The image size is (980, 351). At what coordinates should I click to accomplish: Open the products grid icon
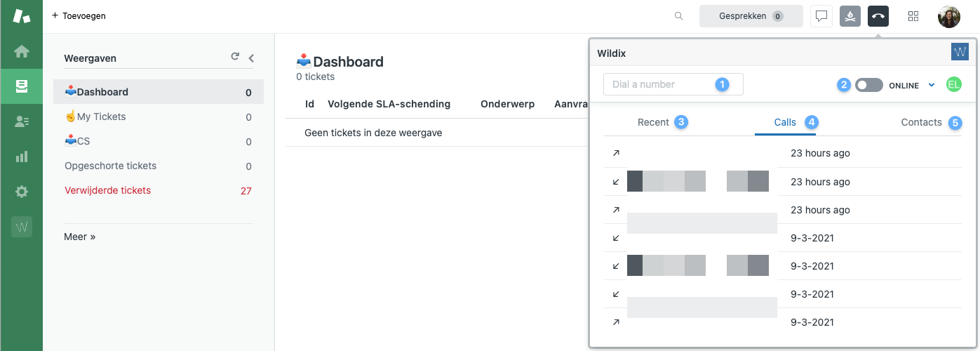pos(913,16)
